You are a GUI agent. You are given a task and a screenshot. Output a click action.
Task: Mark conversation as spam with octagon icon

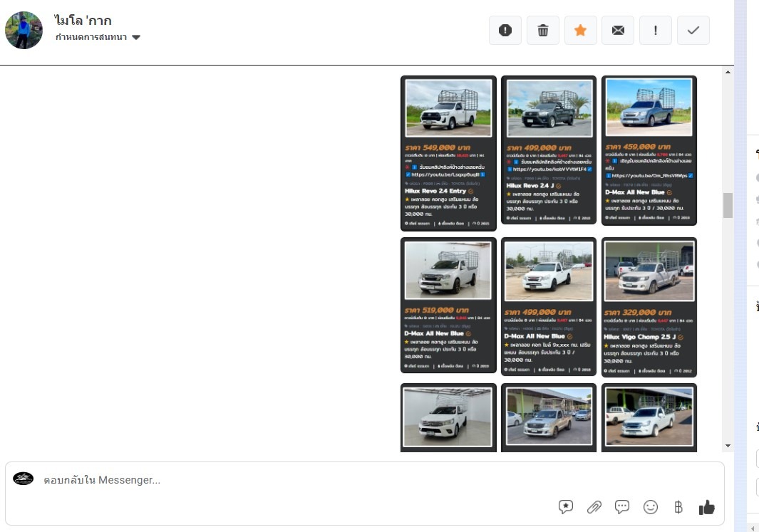coord(505,31)
